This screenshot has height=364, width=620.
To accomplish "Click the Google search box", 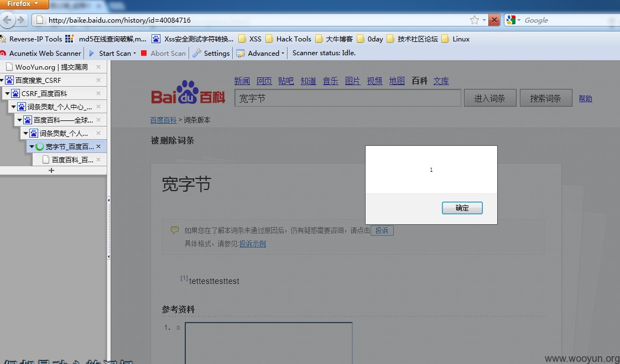I will 569,20.
